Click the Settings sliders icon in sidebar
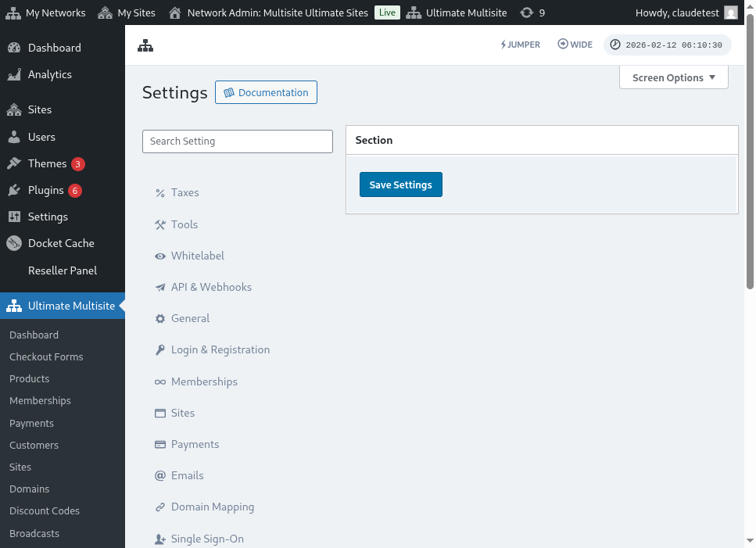The height and width of the screenshot is (548, 756). 14,217
